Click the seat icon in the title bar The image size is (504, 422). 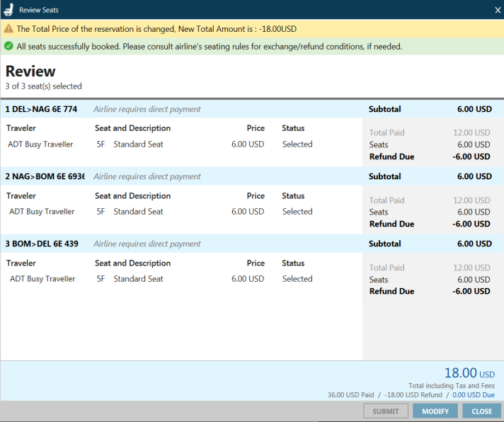point(8,10)
